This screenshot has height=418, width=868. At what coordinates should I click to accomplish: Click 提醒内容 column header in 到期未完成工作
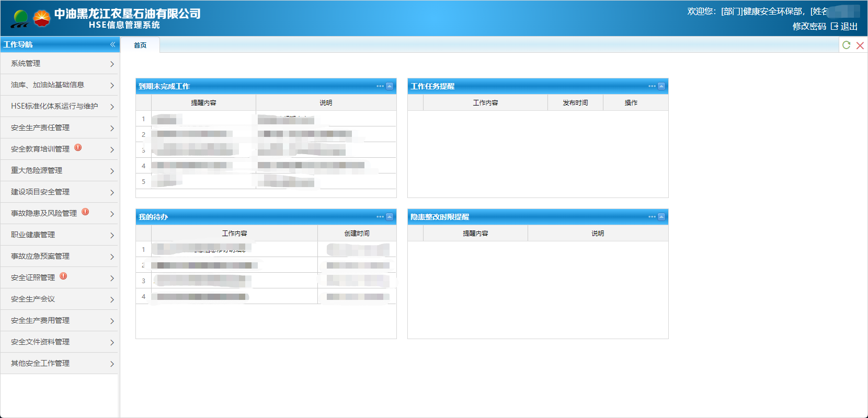tap(203, 102)
